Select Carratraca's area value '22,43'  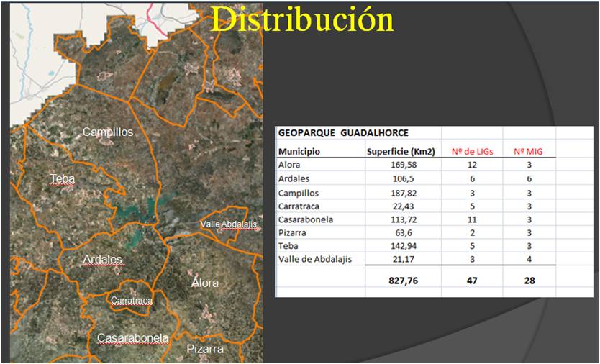[x=404, y=206]
